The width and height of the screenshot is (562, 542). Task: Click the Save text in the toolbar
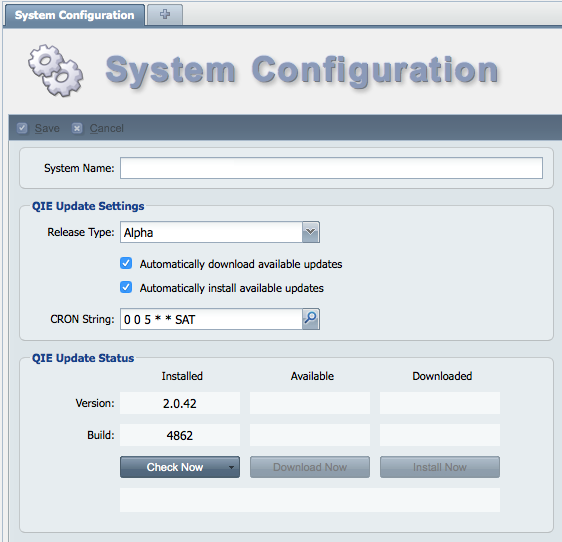[47, 128]
